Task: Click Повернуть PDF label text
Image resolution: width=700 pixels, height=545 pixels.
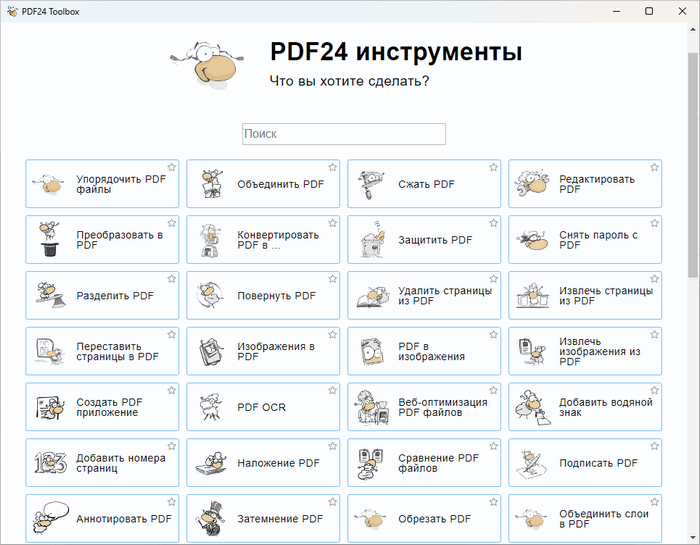Action: tap(276, 295)
